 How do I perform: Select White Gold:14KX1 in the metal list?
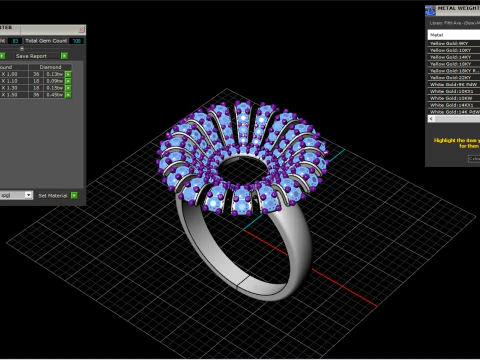tap(454, 105)
